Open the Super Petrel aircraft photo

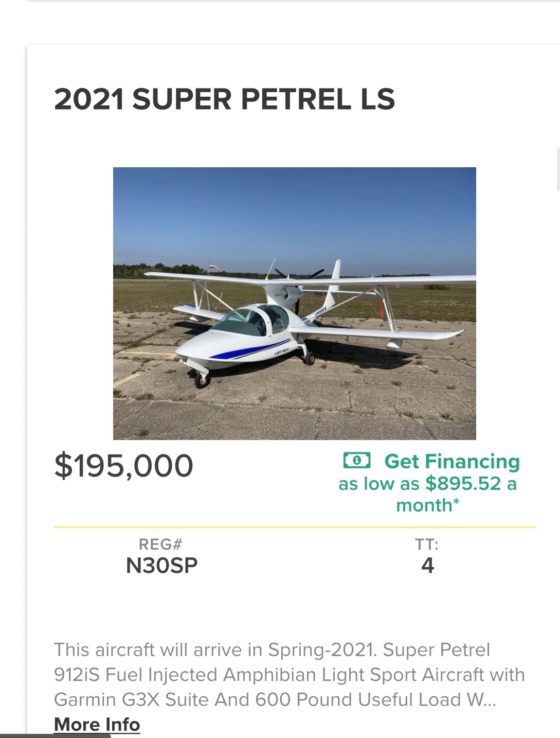coord(294,303)
